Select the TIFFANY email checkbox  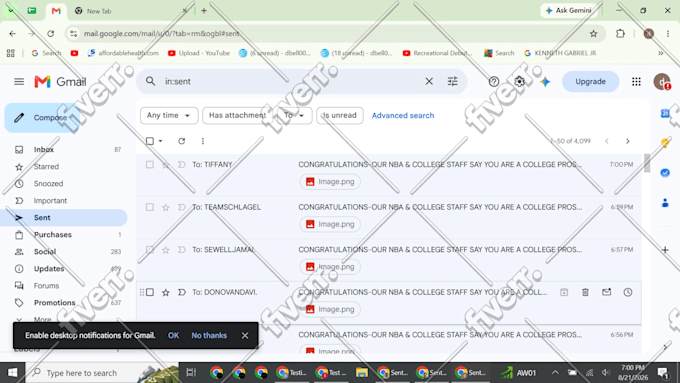150,164
